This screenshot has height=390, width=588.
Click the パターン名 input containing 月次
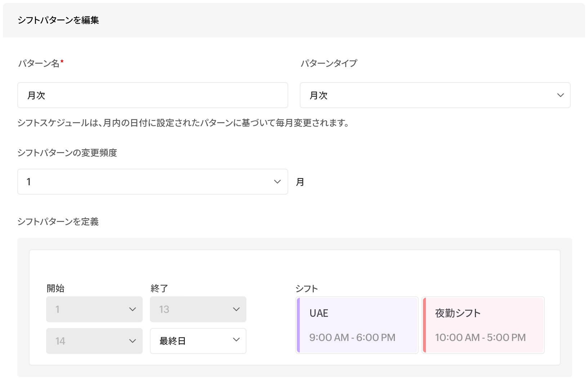pyautogui.click(x=152, y=95)
